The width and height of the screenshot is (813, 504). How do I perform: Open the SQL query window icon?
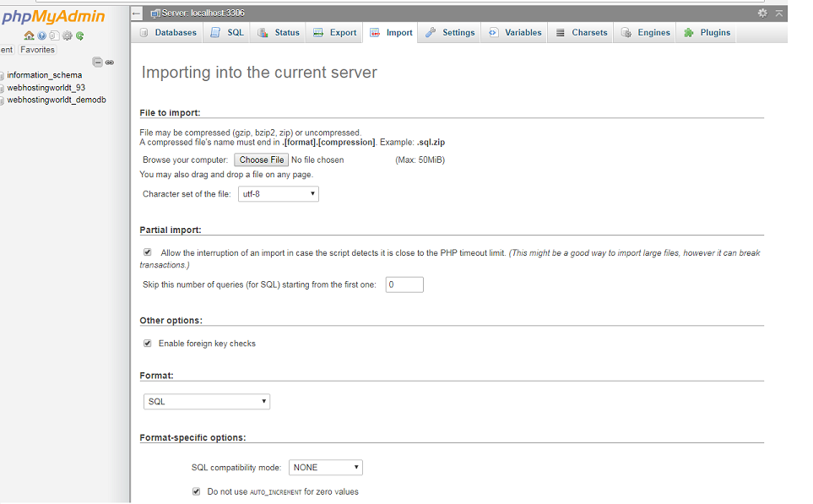pos(53,36)
